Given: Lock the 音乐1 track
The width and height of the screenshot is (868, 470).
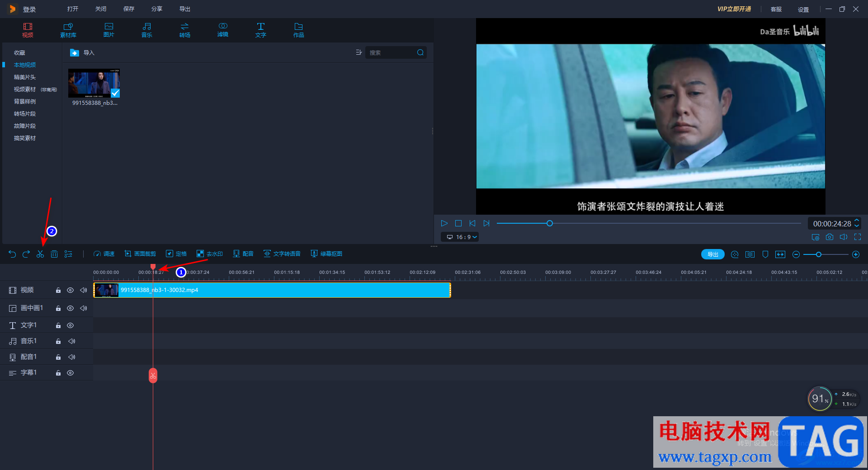Looking at the screenshot, I should (58, 341).
